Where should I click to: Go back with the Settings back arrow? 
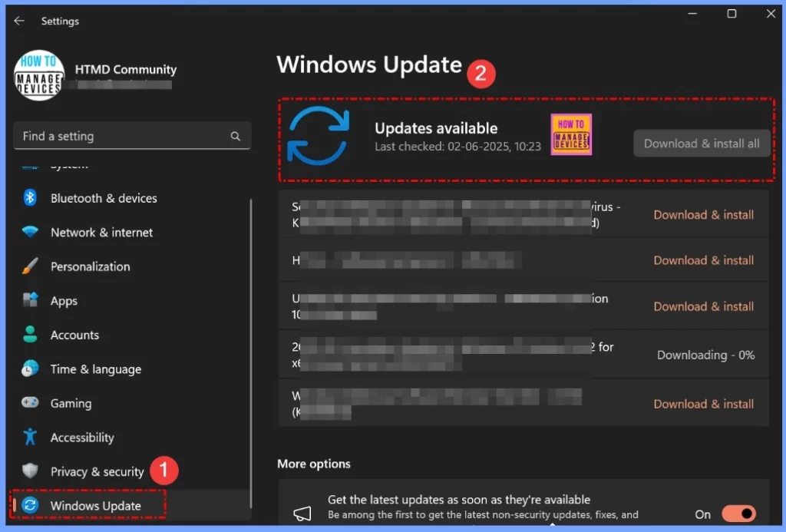point(19,21)
